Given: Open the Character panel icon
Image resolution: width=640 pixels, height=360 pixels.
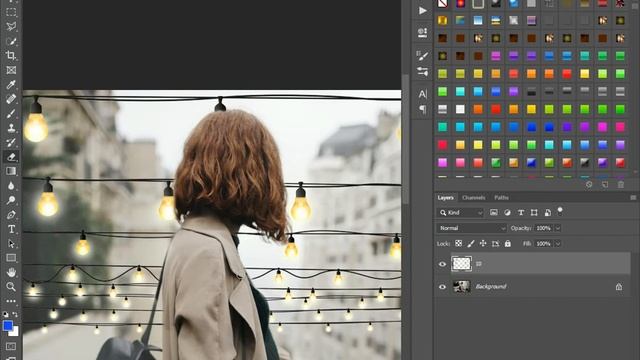Looking at the screenshot, I should point(422,94).
